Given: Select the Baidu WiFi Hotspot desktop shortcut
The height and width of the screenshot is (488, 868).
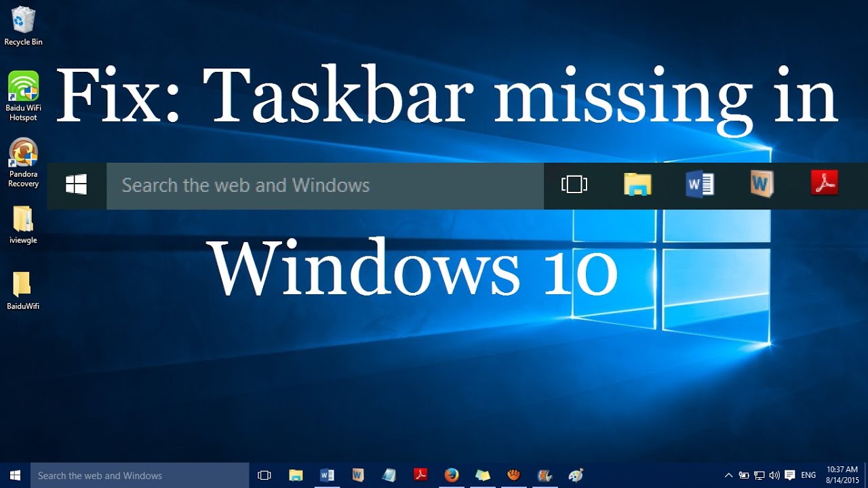Looking at the screenshot, I should [23, 96].
